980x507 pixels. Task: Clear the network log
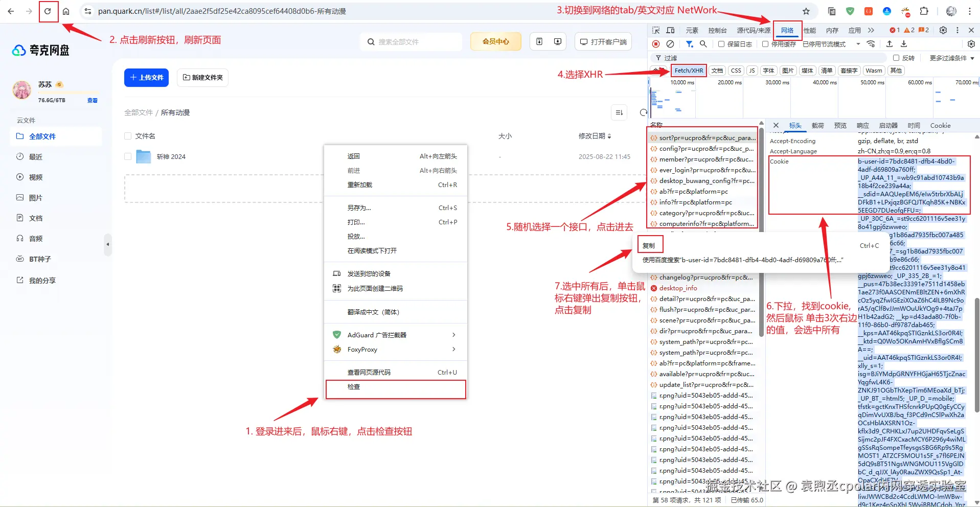point(670,44)
